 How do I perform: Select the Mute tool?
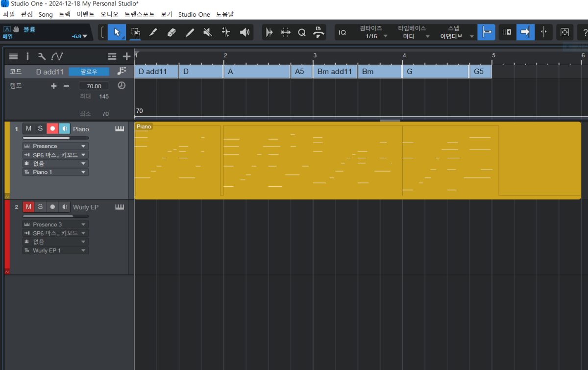[x=208, y=32]
